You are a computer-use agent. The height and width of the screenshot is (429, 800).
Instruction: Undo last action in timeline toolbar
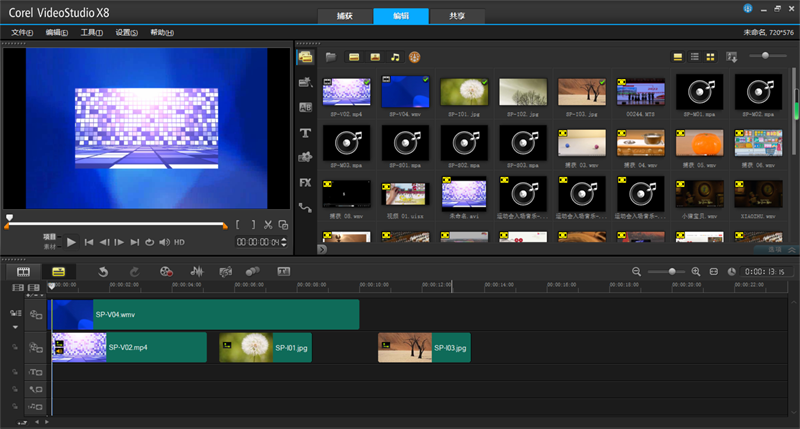tap(103, 271)
